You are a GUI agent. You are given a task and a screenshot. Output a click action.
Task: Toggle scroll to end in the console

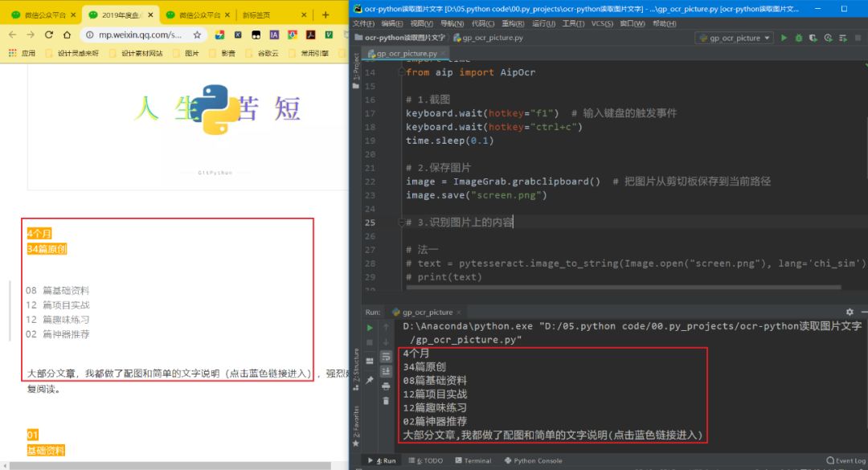click(x=386, y=371)
